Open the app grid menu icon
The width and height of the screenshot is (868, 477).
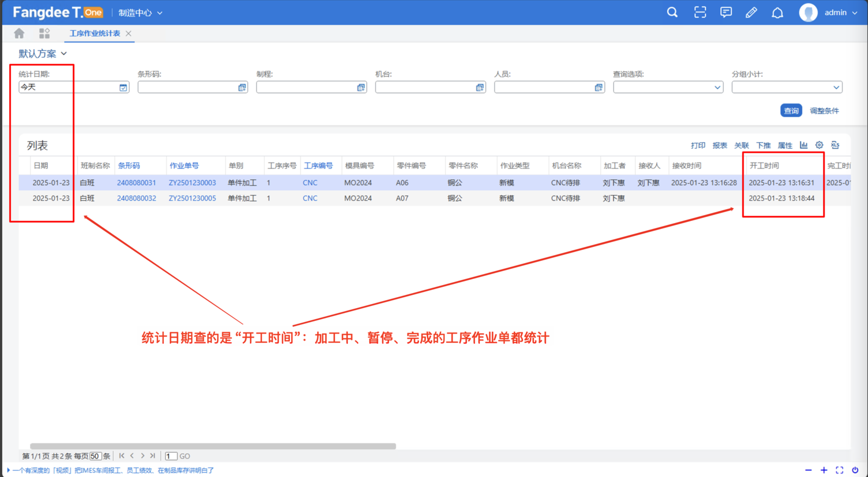point(45,34)
